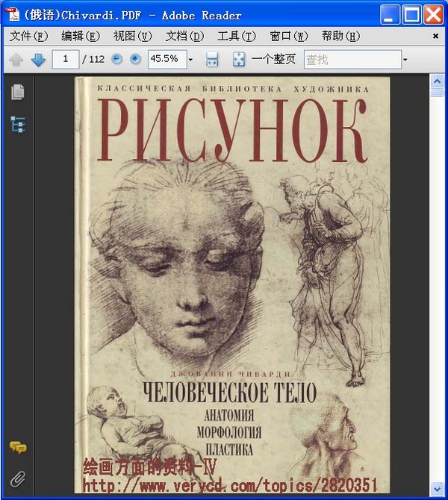
Task: Click the 45.5% zoom value field
Action: (x=167, y=59)
